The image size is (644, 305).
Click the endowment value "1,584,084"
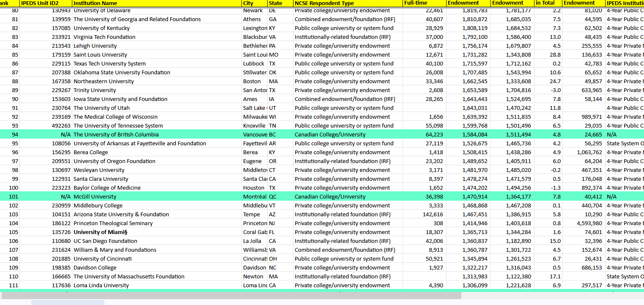[469, 135]
